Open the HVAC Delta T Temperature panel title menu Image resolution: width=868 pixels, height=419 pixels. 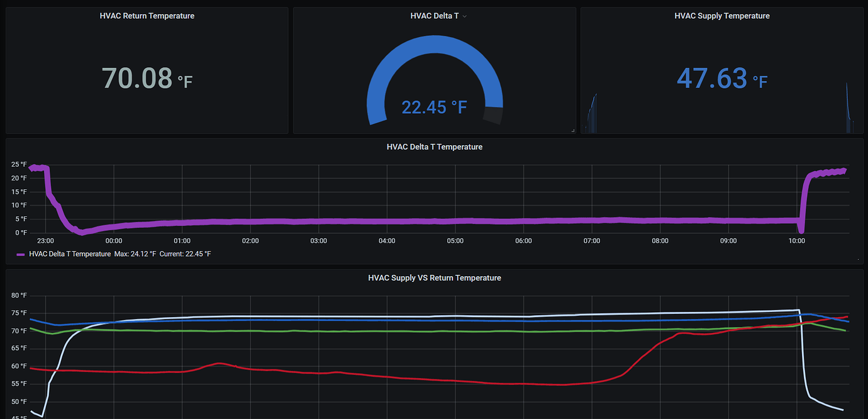coord(434,147)
